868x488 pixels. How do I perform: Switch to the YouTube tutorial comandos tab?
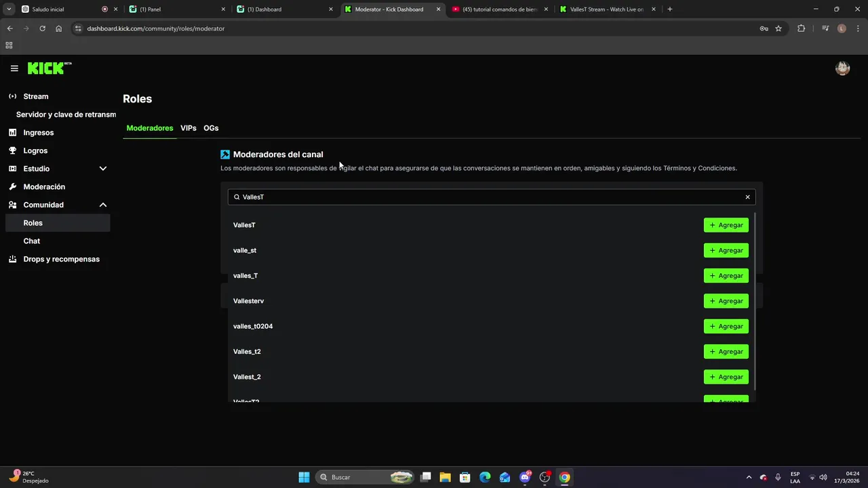(500, 9)
